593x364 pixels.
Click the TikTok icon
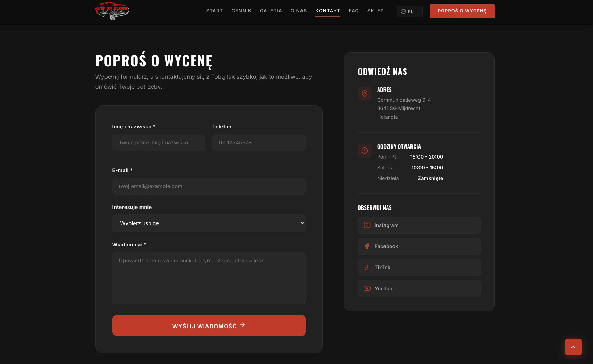click(x=367, y=268)
